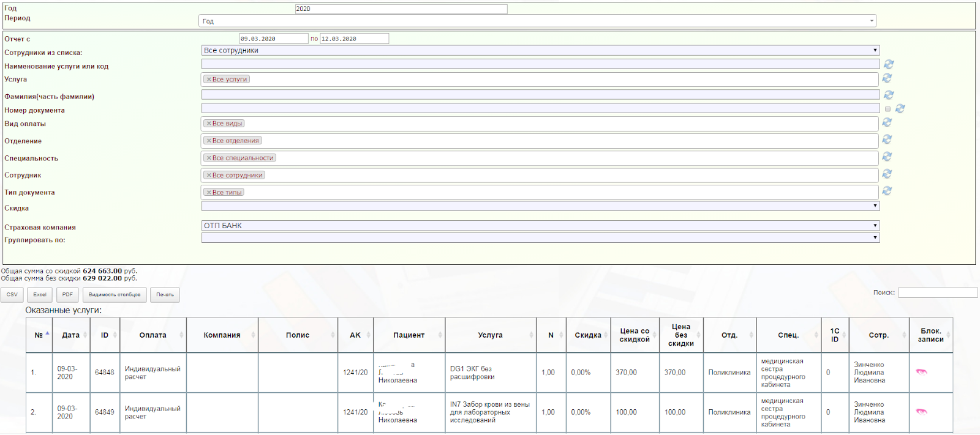Click refresh icon next to Номер документа
This screenshot has height=435, width=980.
click(x=900, y=108)
